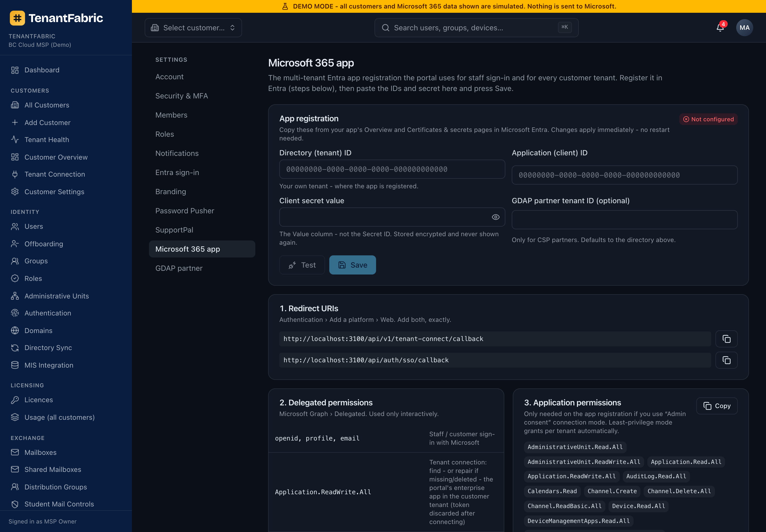Toggle client secret visibility eye icon
Viewport: 766px width, 532px height.
tap(496, 217)
